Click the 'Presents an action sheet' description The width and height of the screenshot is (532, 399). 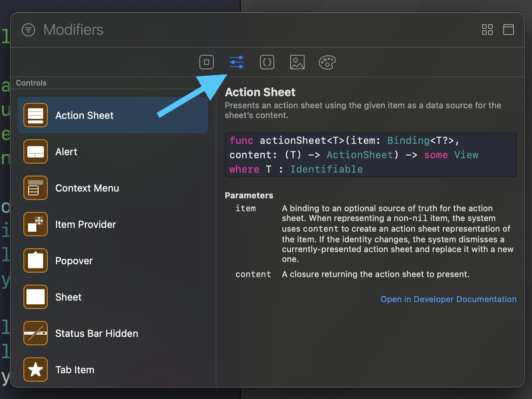pos(363,110)
